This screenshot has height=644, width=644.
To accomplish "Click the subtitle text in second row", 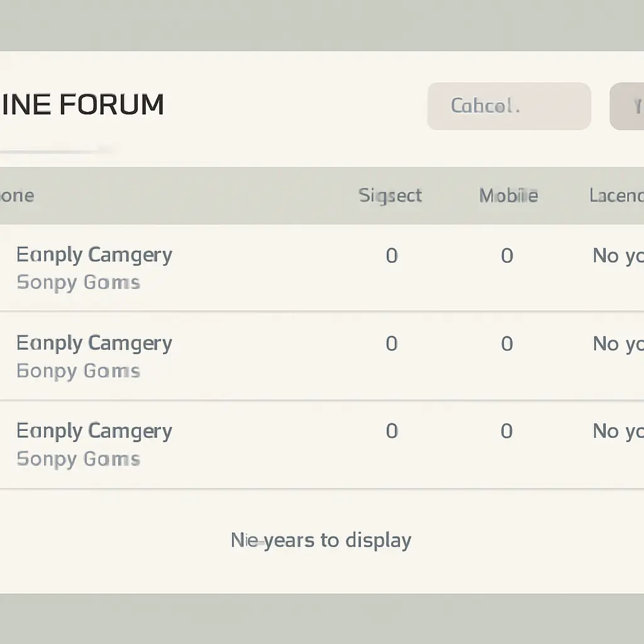I will click(x=78, y=371).
